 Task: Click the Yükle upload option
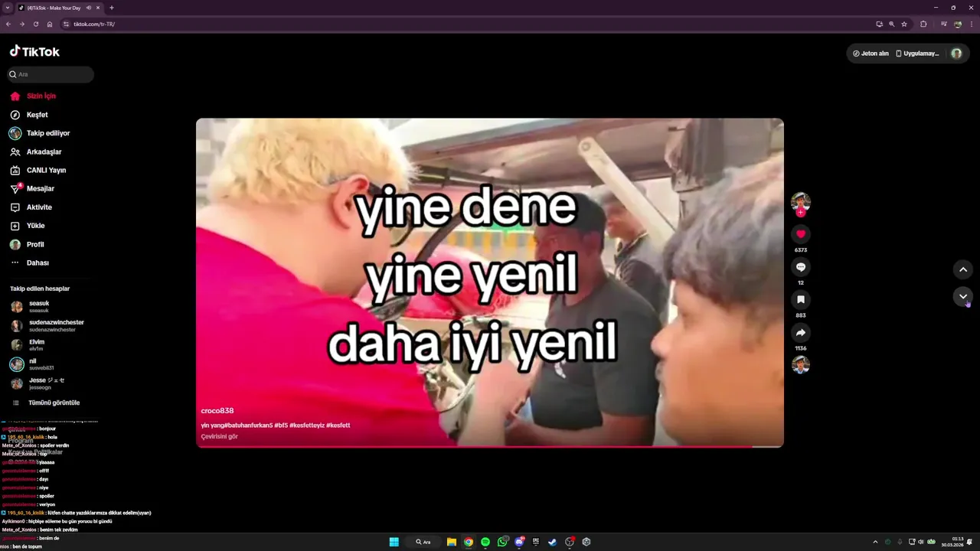point(28,226)
